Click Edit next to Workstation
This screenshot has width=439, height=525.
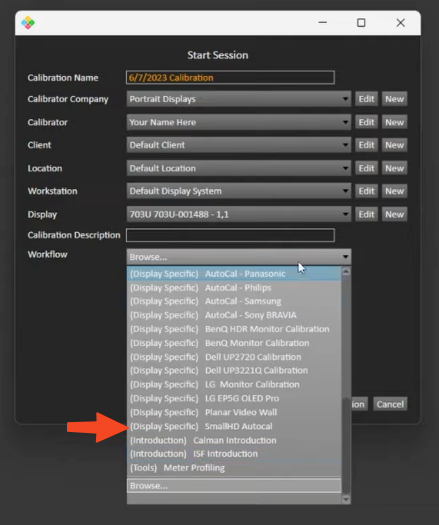366,191
